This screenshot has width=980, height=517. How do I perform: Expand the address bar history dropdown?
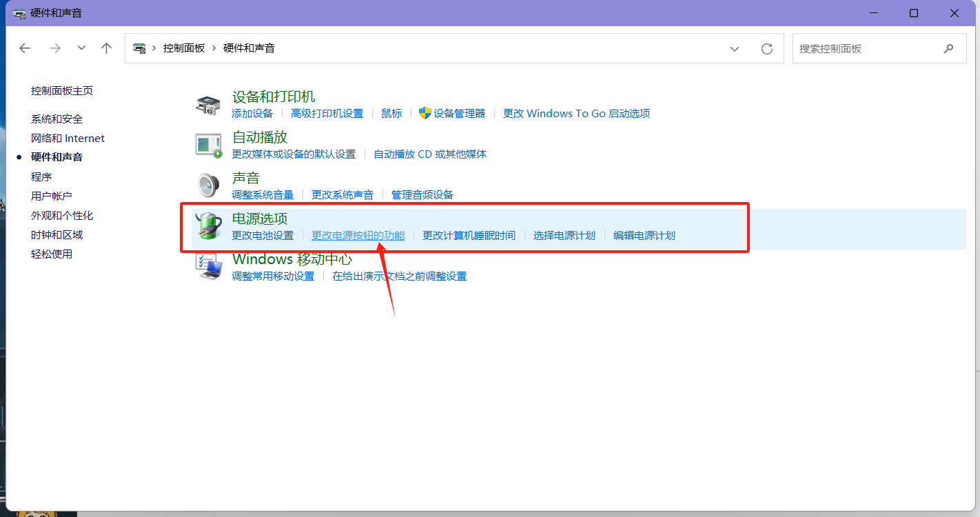(x=735, y=48)
